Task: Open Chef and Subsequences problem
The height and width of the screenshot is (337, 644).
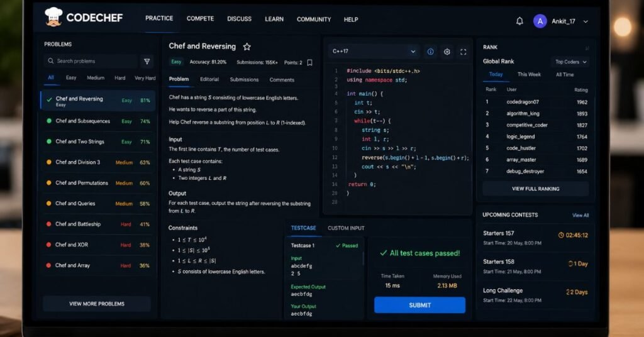Action: pyautogui.click(x=97, y=121)
